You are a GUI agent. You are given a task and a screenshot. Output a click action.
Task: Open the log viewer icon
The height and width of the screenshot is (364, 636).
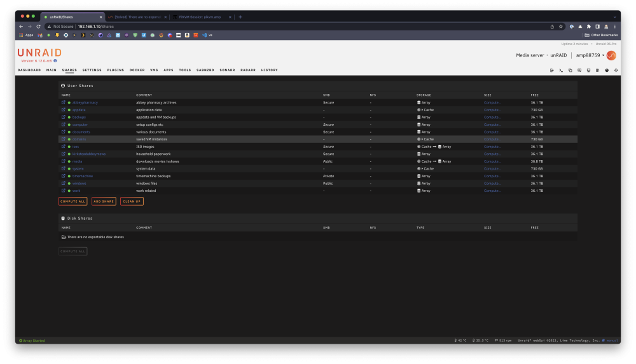point(597,71)
